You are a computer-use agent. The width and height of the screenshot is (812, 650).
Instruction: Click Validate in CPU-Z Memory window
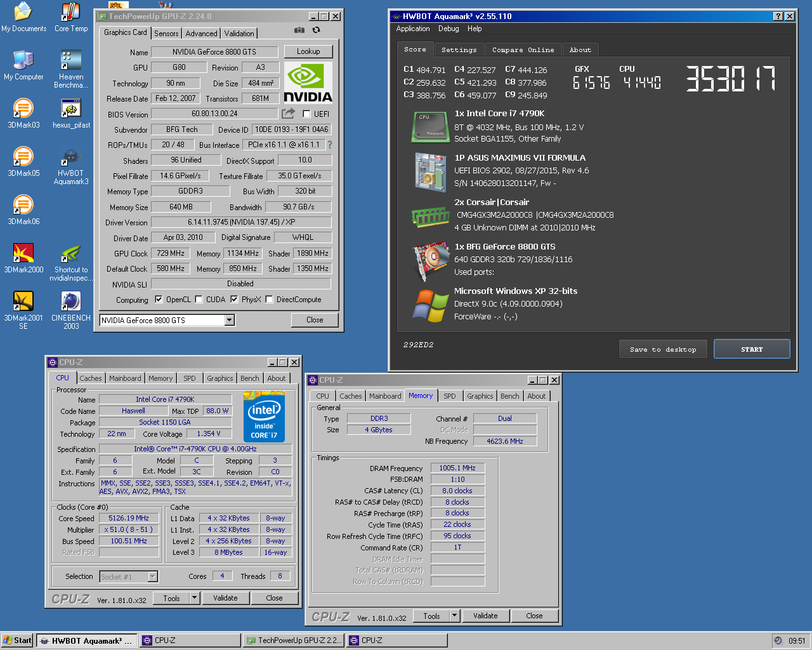[x=485, y=616]
